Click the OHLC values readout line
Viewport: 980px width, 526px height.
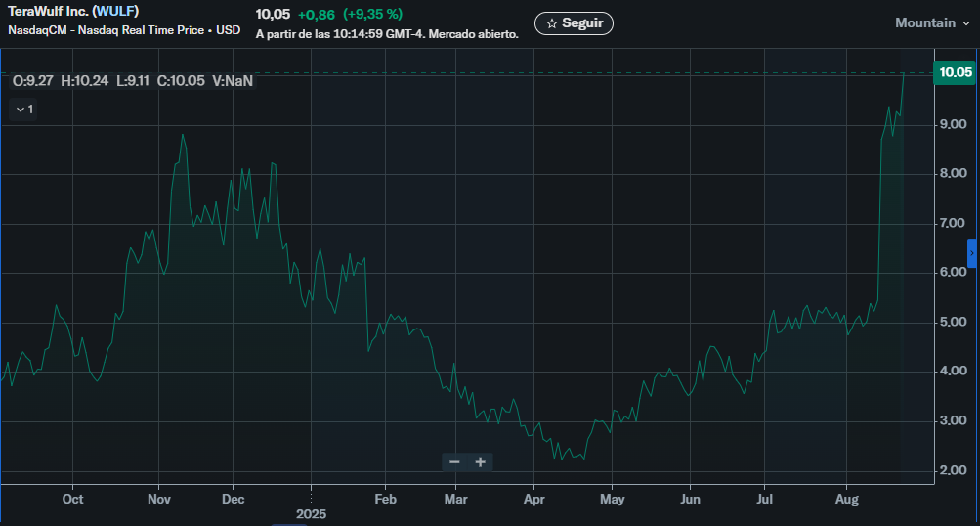coord(132,81)
